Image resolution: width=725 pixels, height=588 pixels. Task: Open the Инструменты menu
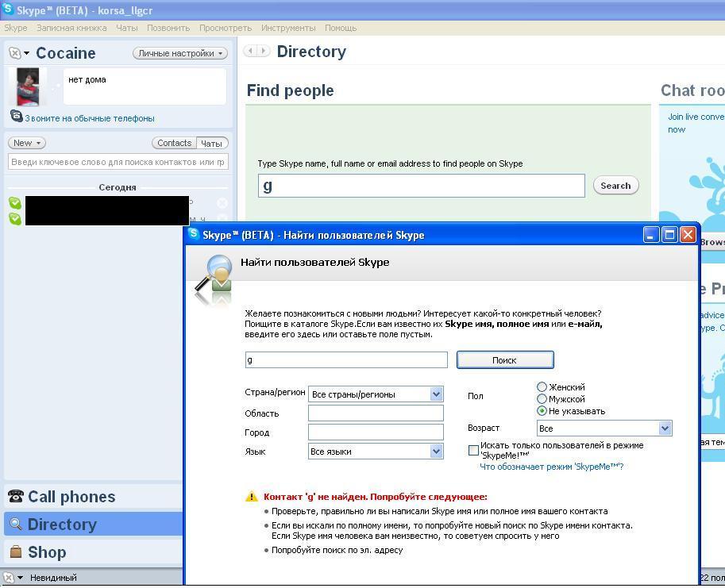click(288, 28)
